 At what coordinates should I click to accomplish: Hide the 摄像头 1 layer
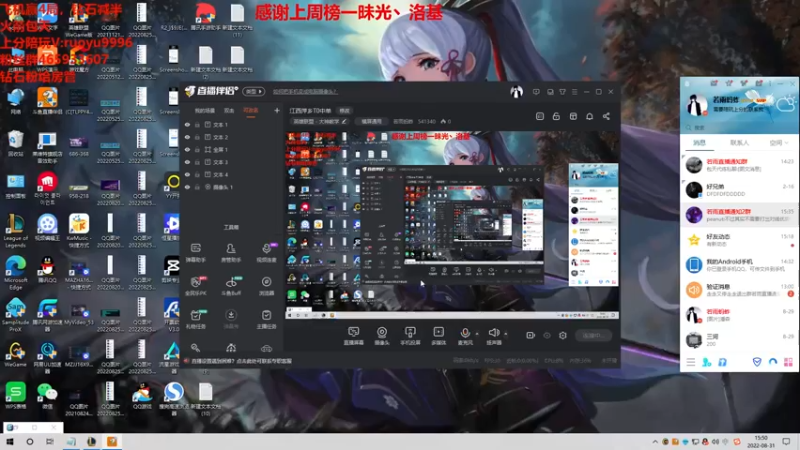coord(187,187)
